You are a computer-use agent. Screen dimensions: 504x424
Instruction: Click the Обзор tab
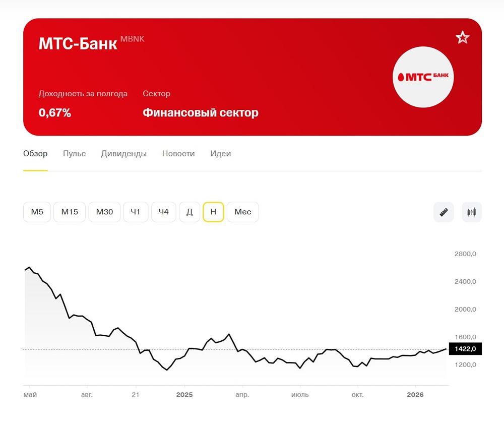tap(35, 153)
